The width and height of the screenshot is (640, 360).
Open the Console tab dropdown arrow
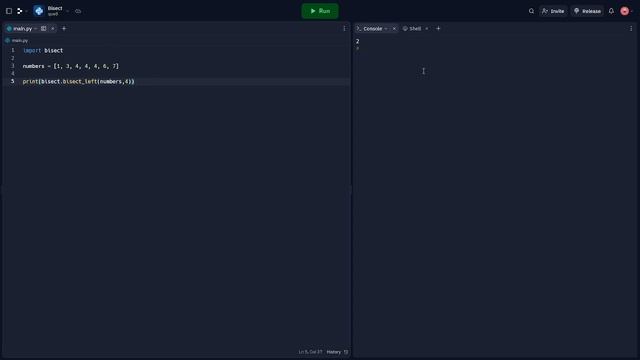[x=386, y=29]
